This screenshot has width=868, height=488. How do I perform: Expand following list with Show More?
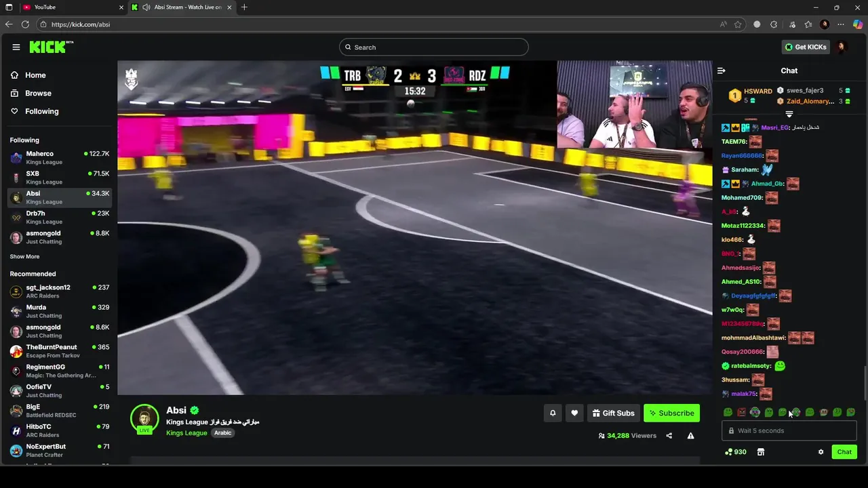(x=24, y=257)
